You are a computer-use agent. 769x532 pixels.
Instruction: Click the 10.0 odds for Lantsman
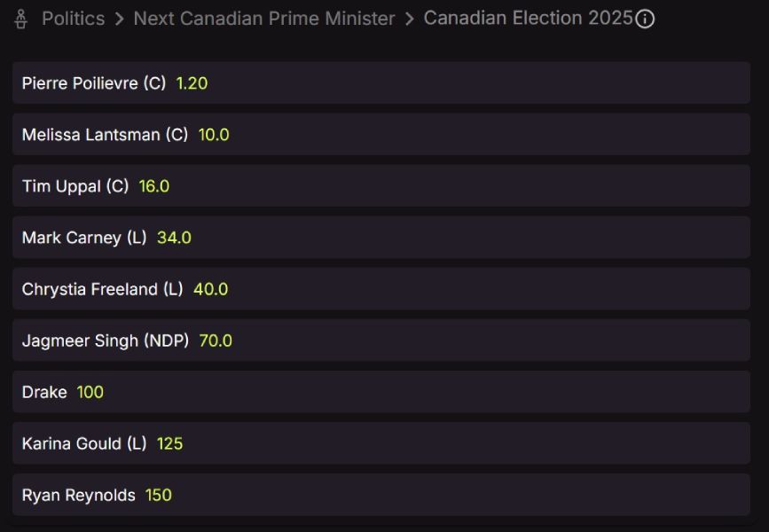click(x=214, y=135)
